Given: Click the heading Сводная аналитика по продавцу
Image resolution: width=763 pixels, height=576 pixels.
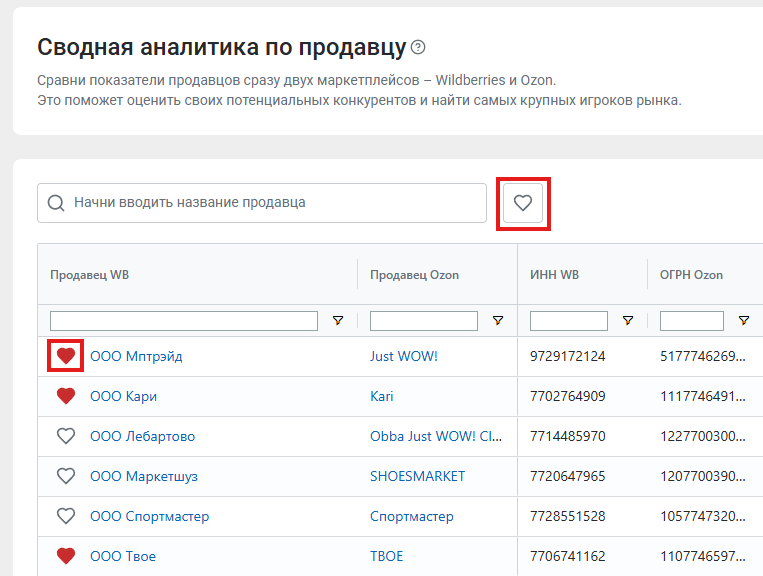Looking at the screenshot, I should click(221, 48).
